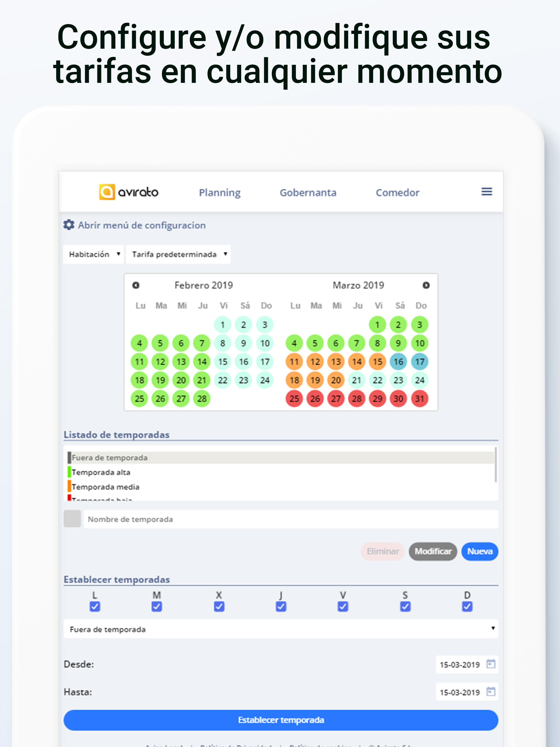Select March 4 on the calendar
The height and width of the screenshot is (747, 560).
click(x=294, y=343)
